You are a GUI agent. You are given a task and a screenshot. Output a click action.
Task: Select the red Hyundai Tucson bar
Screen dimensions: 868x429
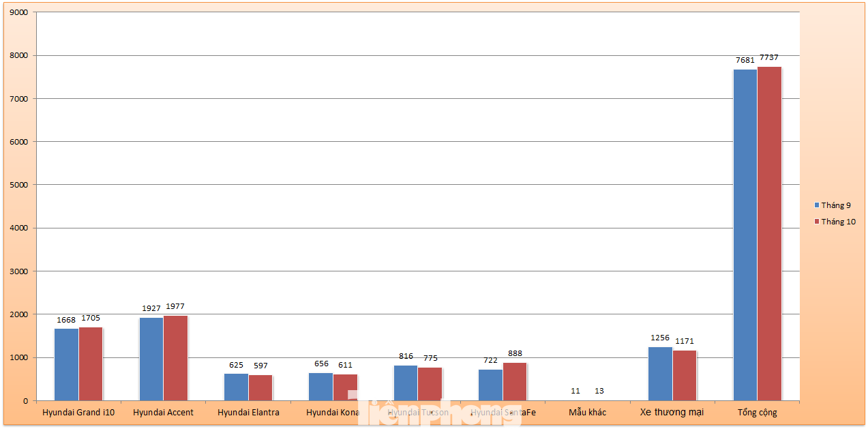(x=430, y=383)
